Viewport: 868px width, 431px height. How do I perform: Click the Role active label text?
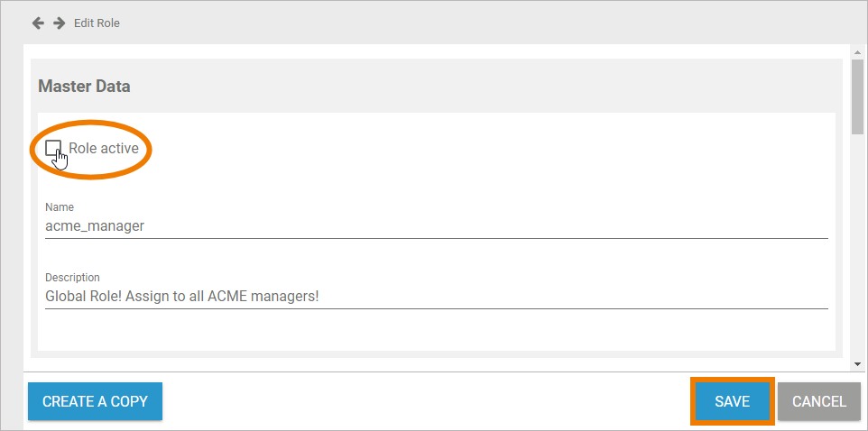tap(104, 148)
